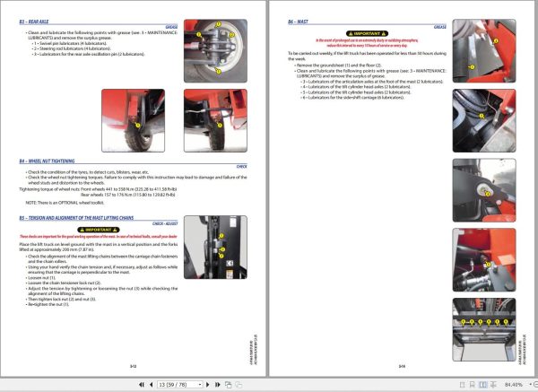
Task: Jump to the last page
Action: point(217,385)
